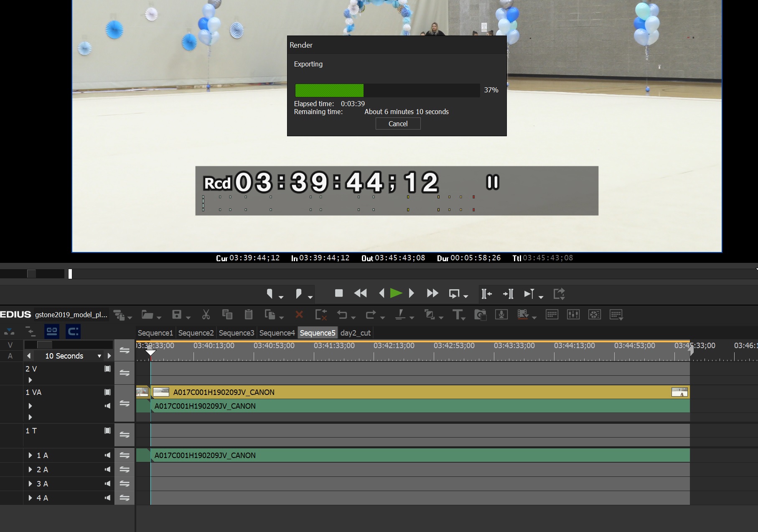The height and width of the screenshot is (532, 758).
Task: Mute audio on track 1 A
Action: [x=107, y=456]
